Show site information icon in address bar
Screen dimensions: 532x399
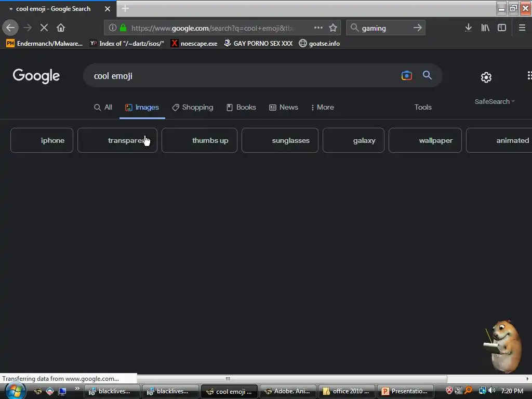click(113, 28)
